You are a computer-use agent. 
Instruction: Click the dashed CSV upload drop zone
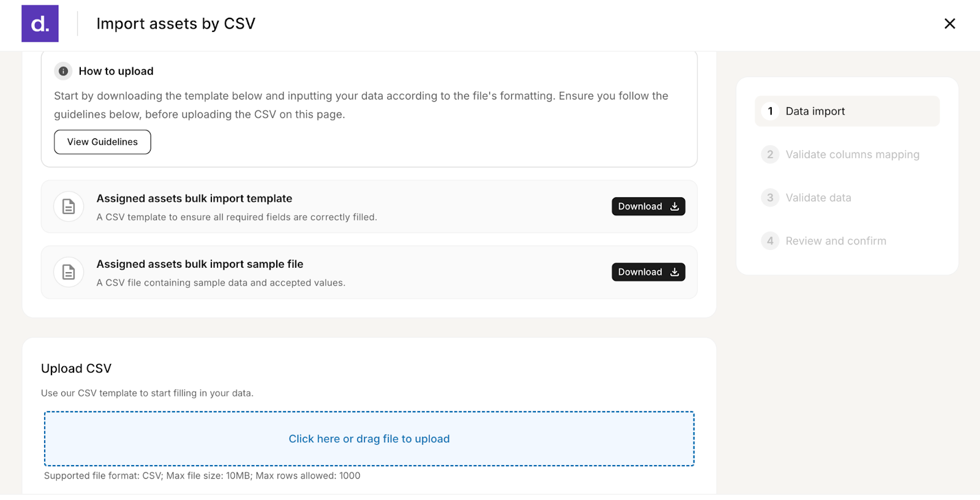point(369,439)
